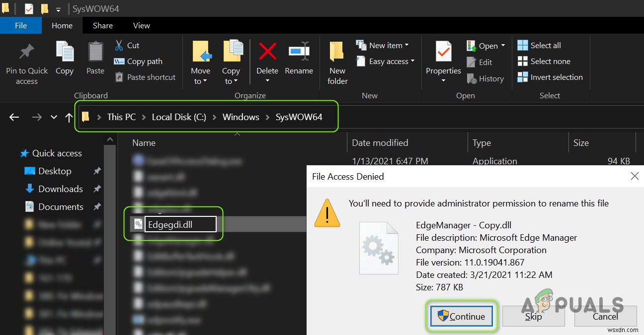The width and height of the screenshot is (644, 335).
Task: Click Select all in the ribbon
Action: pyautogui.click(x=539, y=45)
